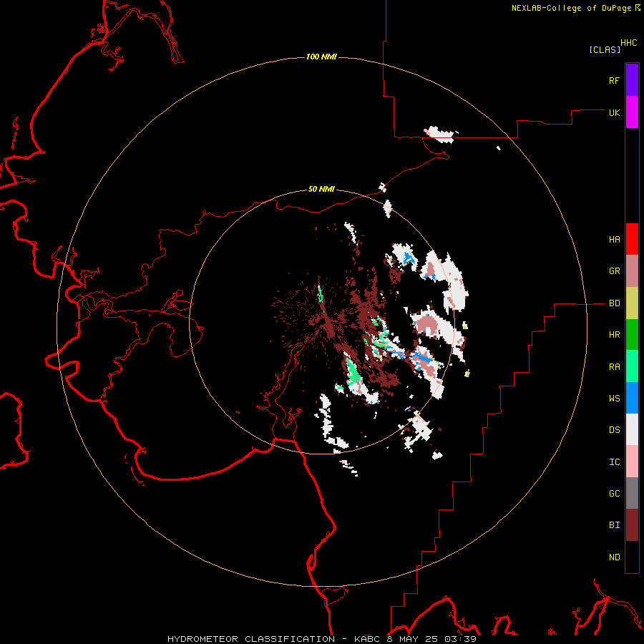Click the 100 NMI range ring label
Image resolution: width=644 pixels, height=644 pixels.
(x=321, y=57)
